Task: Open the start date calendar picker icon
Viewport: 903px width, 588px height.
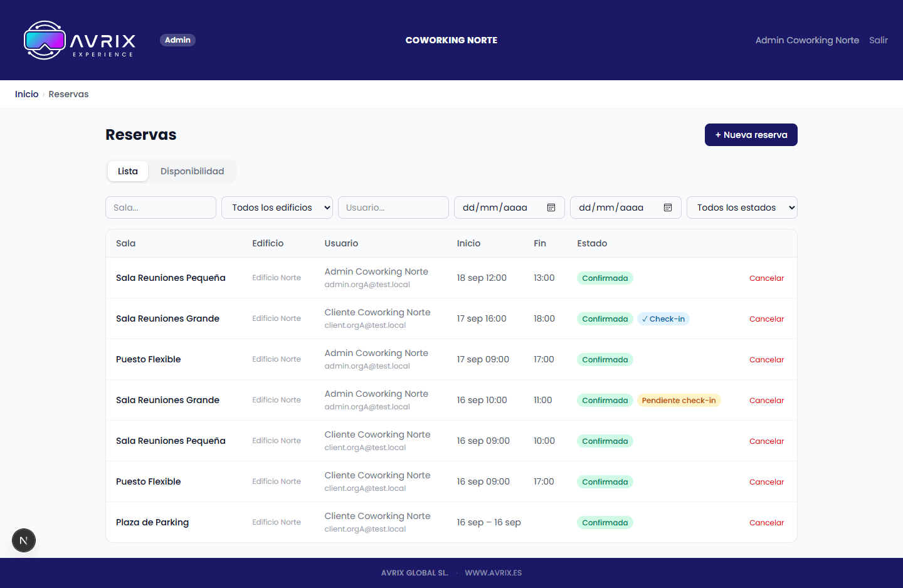Action: (x=551, y=207)
